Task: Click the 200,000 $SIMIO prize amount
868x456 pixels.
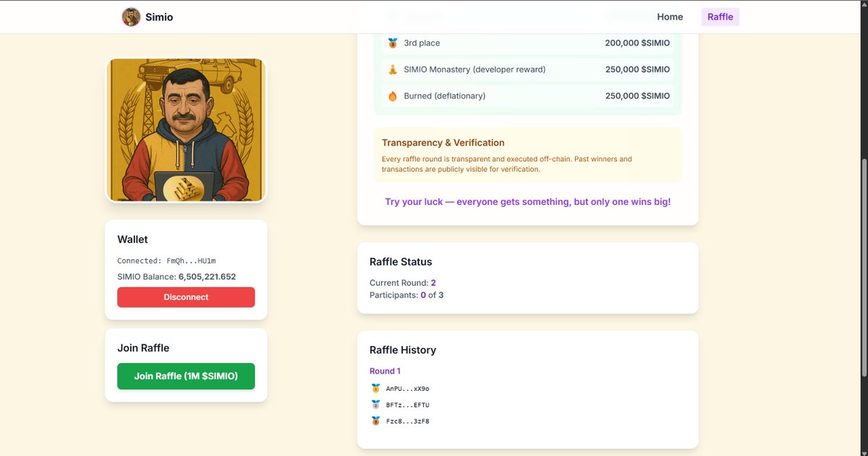Action: click(637, 43)
